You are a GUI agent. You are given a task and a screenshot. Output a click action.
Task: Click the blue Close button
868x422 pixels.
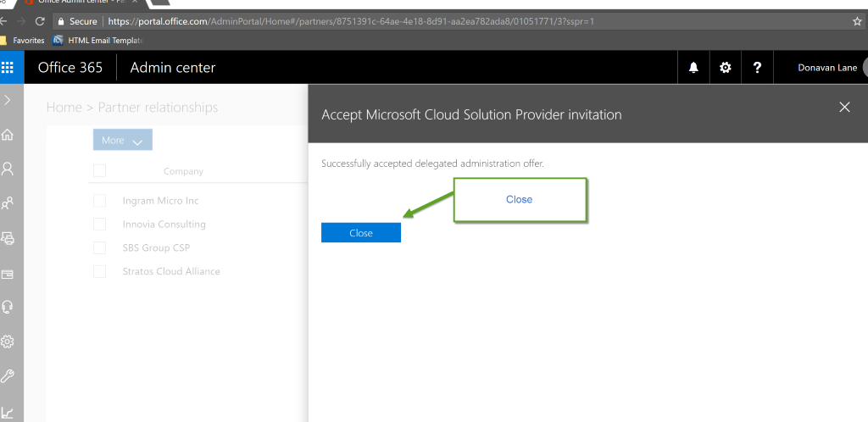361,233
